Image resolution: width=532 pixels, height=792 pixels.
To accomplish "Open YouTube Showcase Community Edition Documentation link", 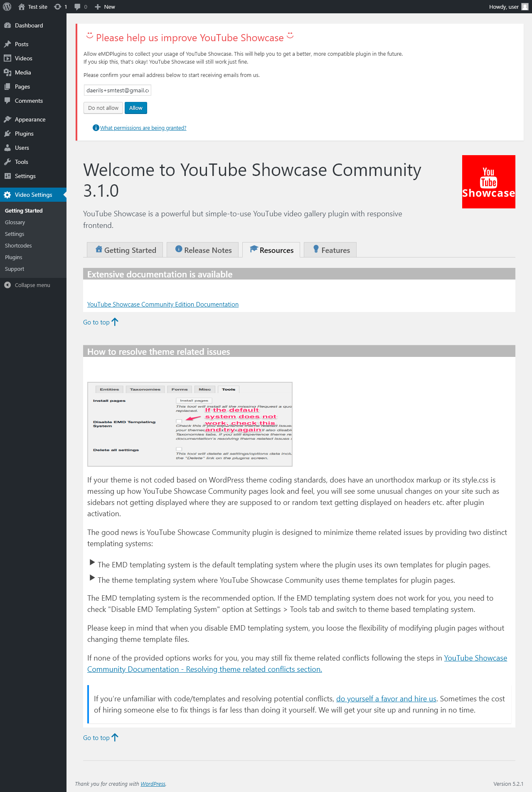I will pos(163,304).
